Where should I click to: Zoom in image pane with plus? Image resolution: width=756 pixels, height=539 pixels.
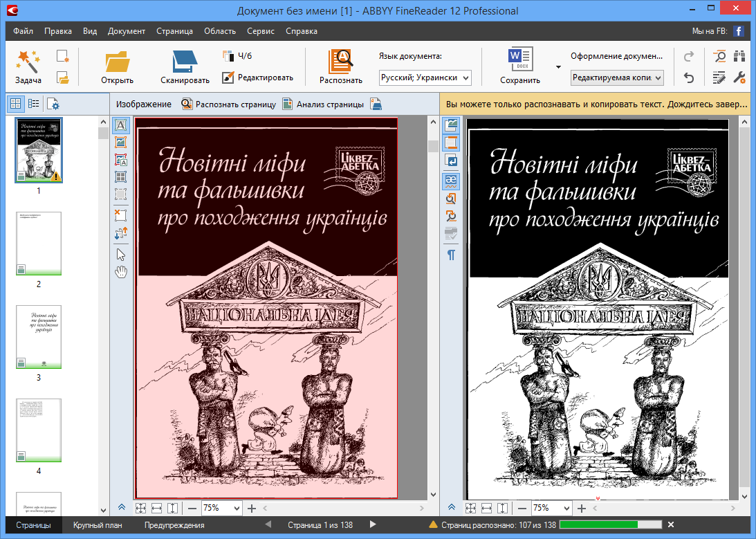252,508
